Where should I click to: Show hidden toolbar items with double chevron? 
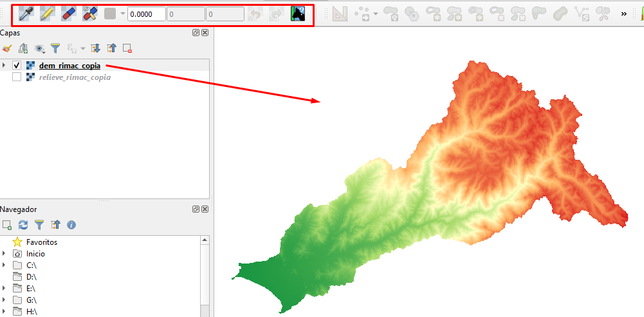[623, 14]
